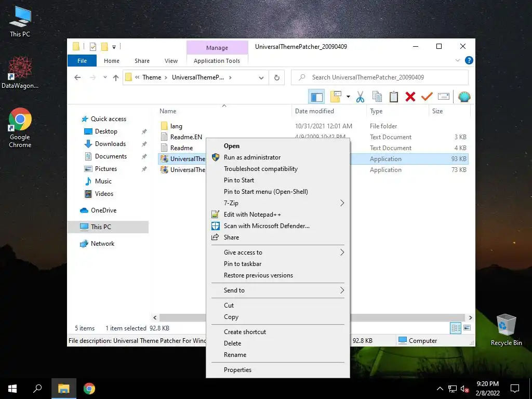
Task: Click the Paste clipboard toolbar icon
Action: [x=394, y=97]
